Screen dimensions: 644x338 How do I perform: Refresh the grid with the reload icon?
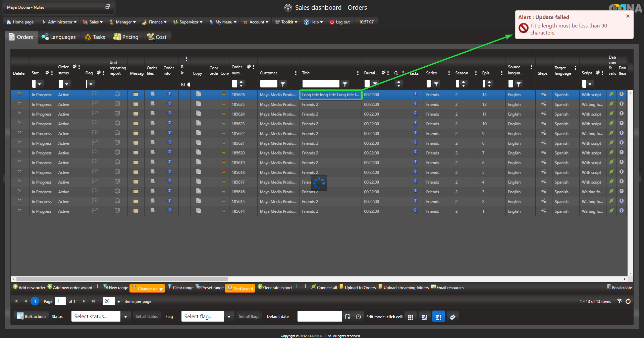click(628, 301)
